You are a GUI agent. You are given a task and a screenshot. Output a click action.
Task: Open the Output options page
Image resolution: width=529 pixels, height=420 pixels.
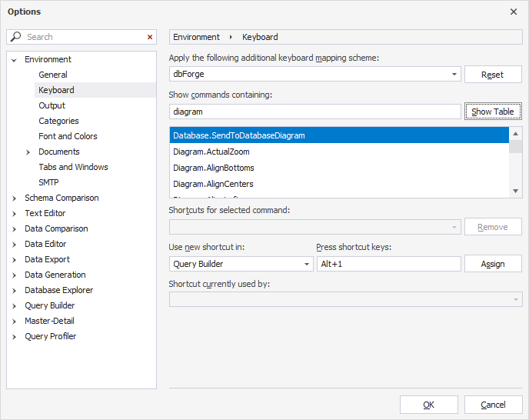pos(52,105)
